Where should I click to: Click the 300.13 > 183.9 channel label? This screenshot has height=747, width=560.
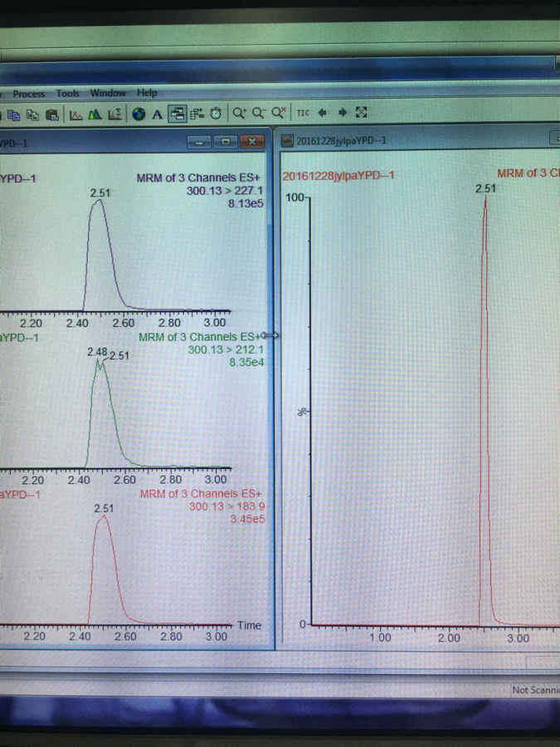click(227, 506)
